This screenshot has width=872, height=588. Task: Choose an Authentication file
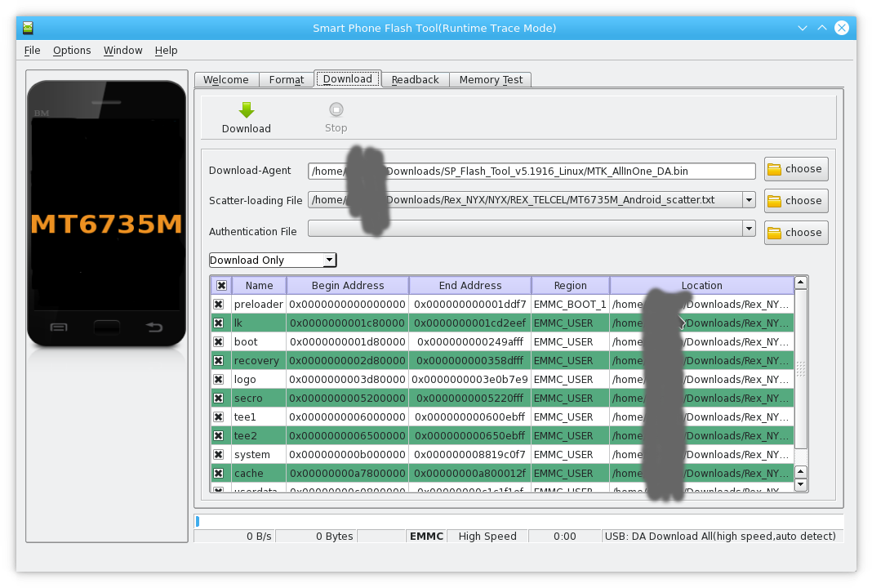(x=796, y=233)
